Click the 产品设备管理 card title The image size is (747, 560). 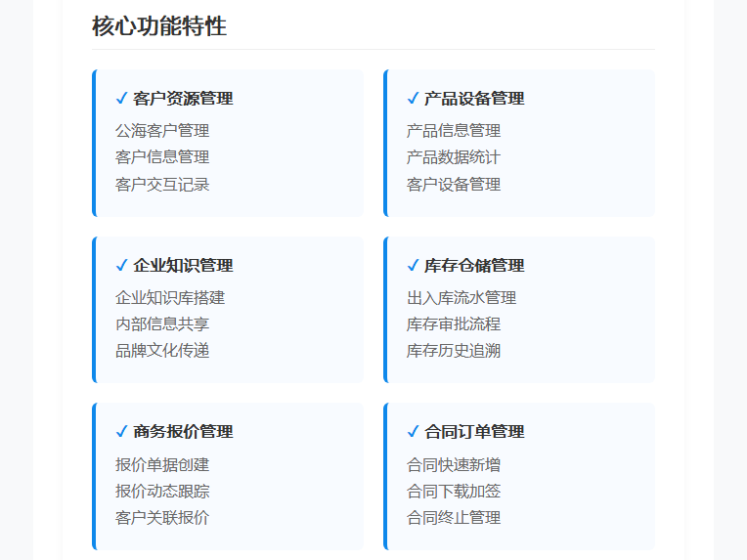474,99
